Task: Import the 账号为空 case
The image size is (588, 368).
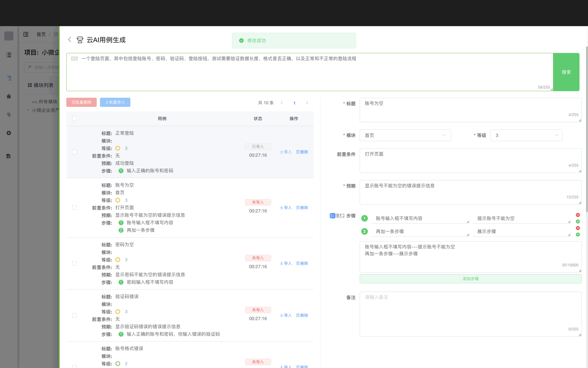Action: 286,208
